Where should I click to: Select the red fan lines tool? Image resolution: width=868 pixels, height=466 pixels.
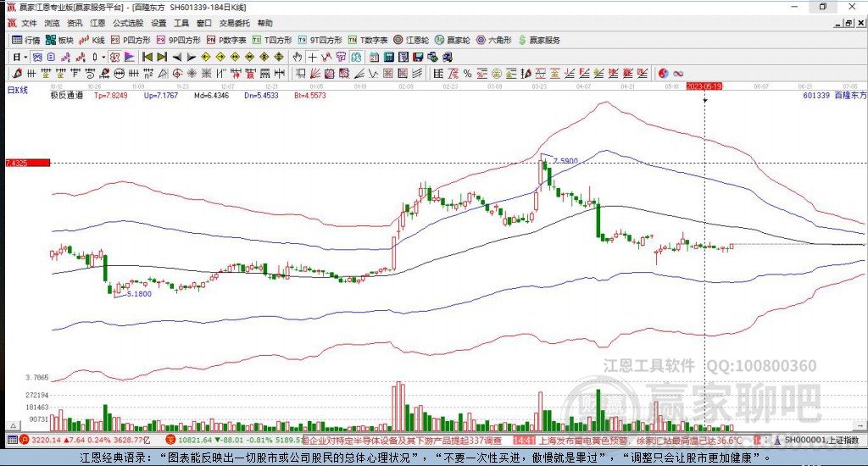pos(315,73)
